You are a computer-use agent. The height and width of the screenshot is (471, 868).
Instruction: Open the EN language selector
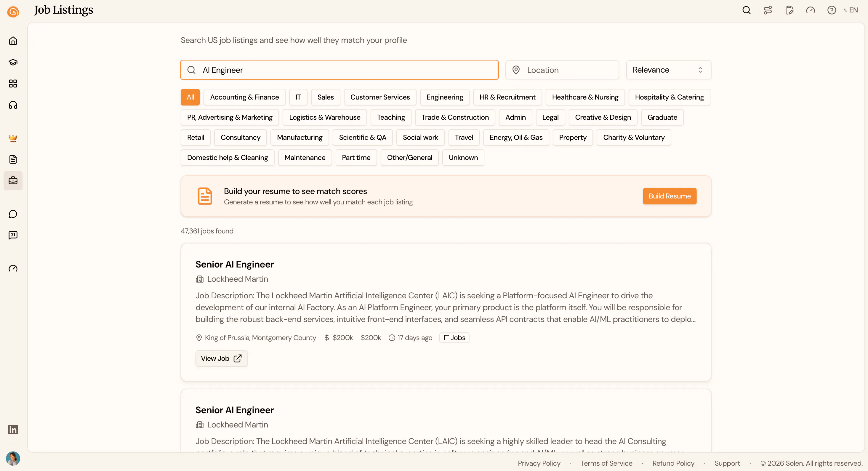[x=851, y=10]
